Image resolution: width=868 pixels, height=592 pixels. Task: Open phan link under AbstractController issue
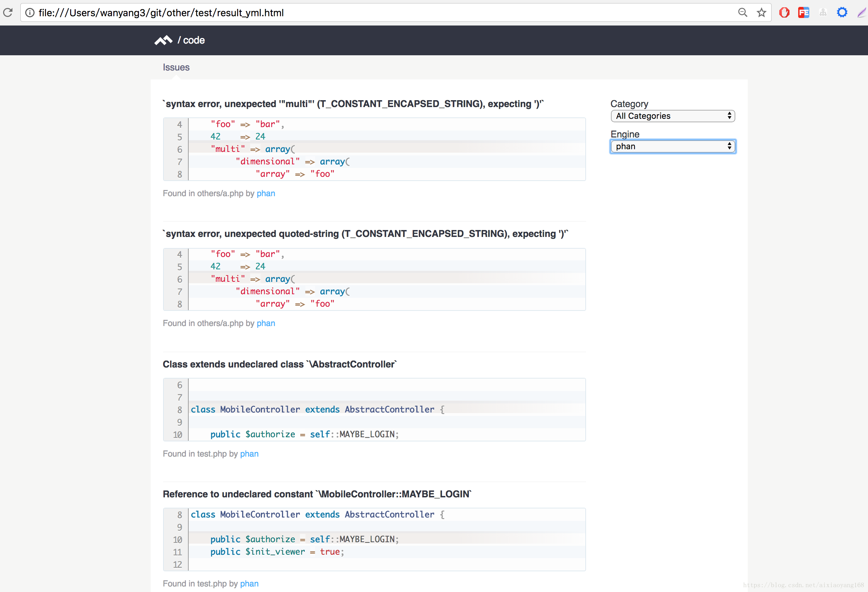click(249, 454)
